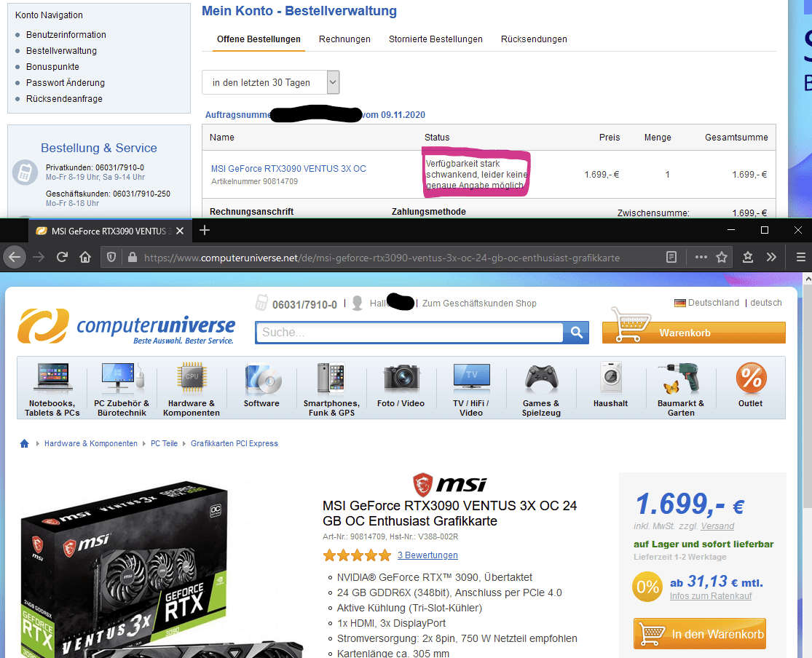Click the search magnifier button
Image resolution: width=812 pixels, height=658 pixels.
pyautogui.click(x=576, y=333)
